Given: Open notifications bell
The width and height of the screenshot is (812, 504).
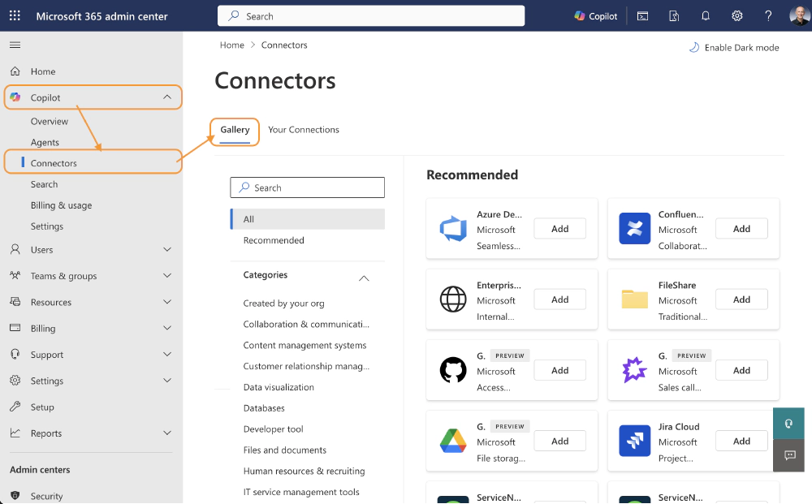Looking at the screenshot, I should (706, 16).
